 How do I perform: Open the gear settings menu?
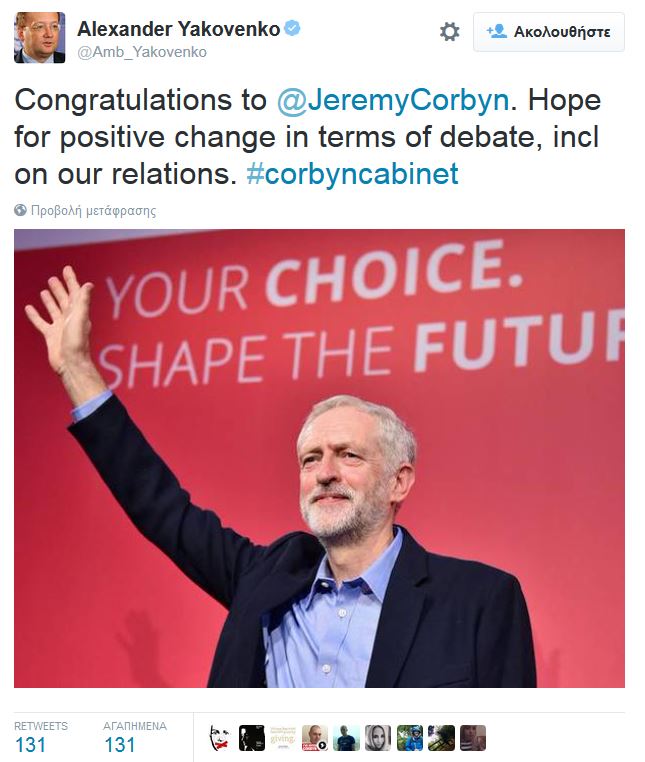click(x=450, y=32)
